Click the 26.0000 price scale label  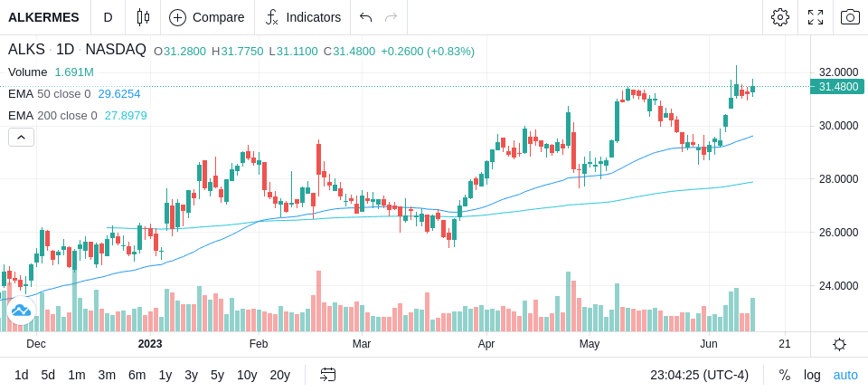point(838,233)
